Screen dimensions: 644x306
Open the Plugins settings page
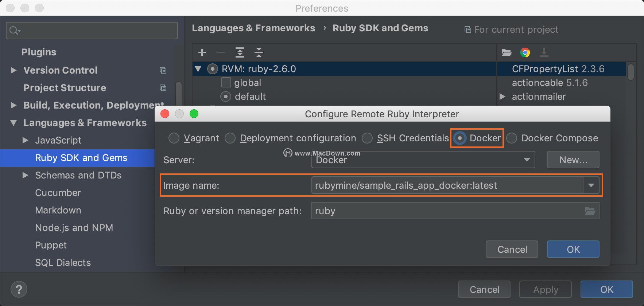pyautogui.click(x=39, y=52)
